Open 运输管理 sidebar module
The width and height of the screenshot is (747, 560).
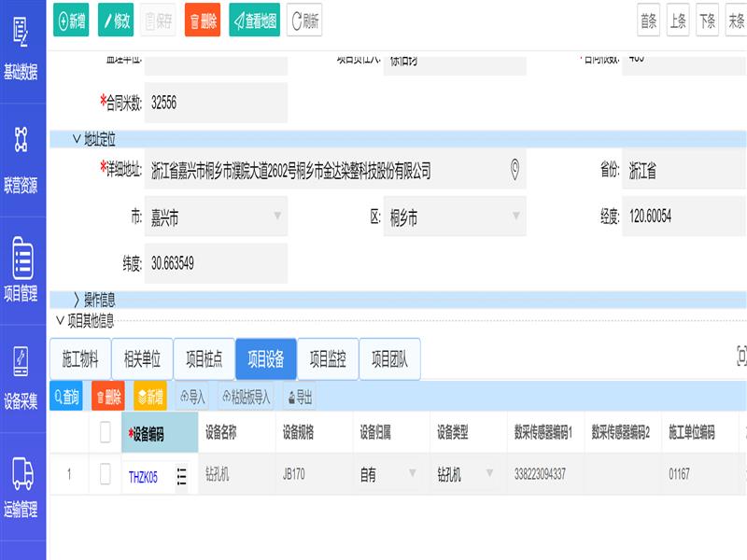(21, 486)
